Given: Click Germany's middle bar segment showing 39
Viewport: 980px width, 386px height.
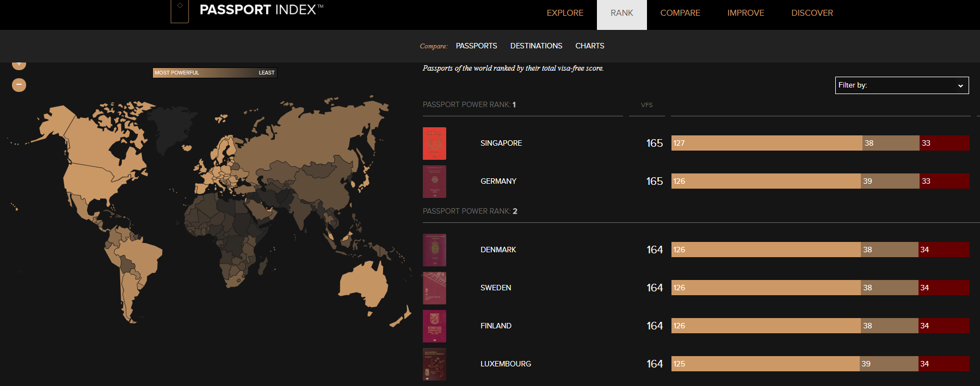Looking at the screenshot, I should tap(890, 181).
